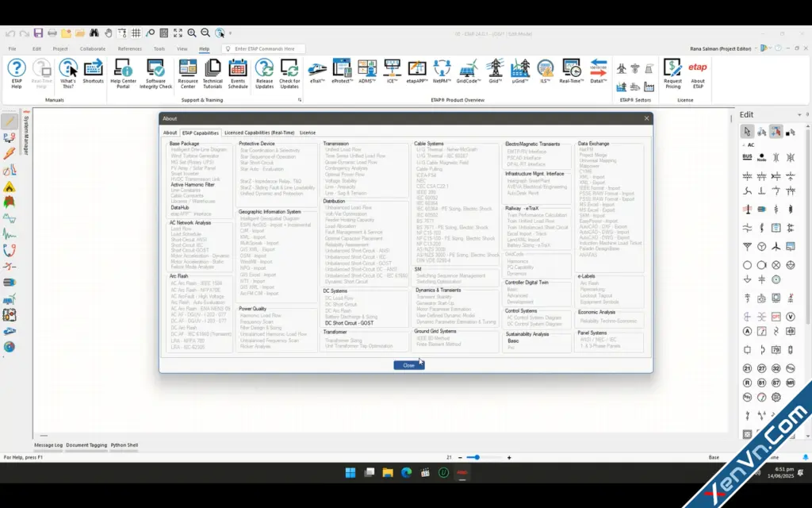The width and height of the screenshot is (812, 508).
Task: Open the GridCode product overview
Action: click(x=468, y=71)
